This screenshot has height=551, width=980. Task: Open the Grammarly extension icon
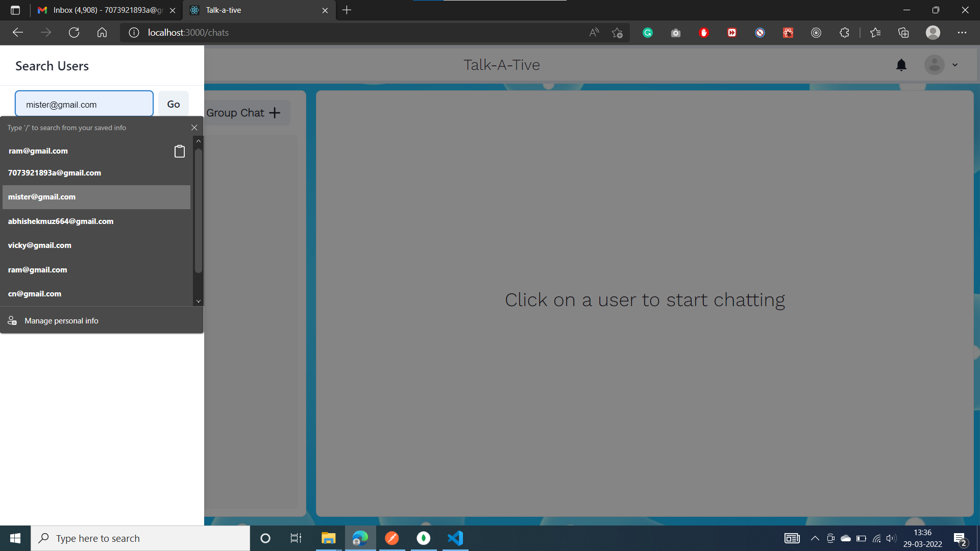(647, 32)
